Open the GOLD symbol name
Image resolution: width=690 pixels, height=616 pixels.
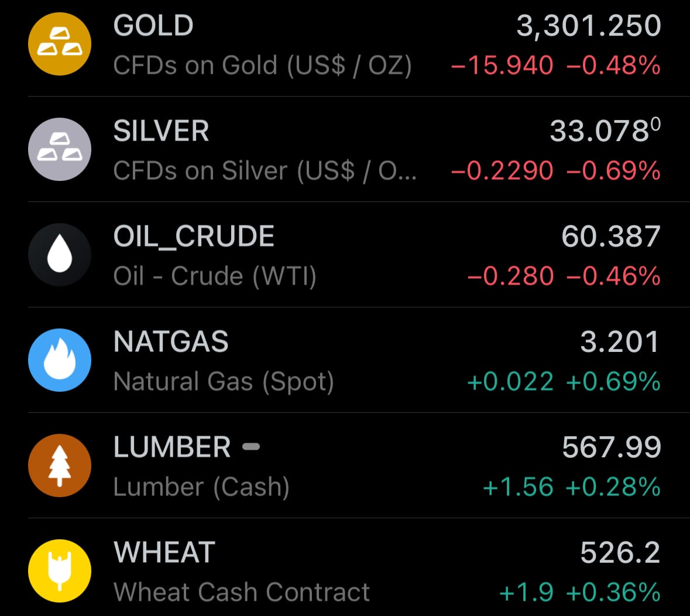click(x=153, y=26)
